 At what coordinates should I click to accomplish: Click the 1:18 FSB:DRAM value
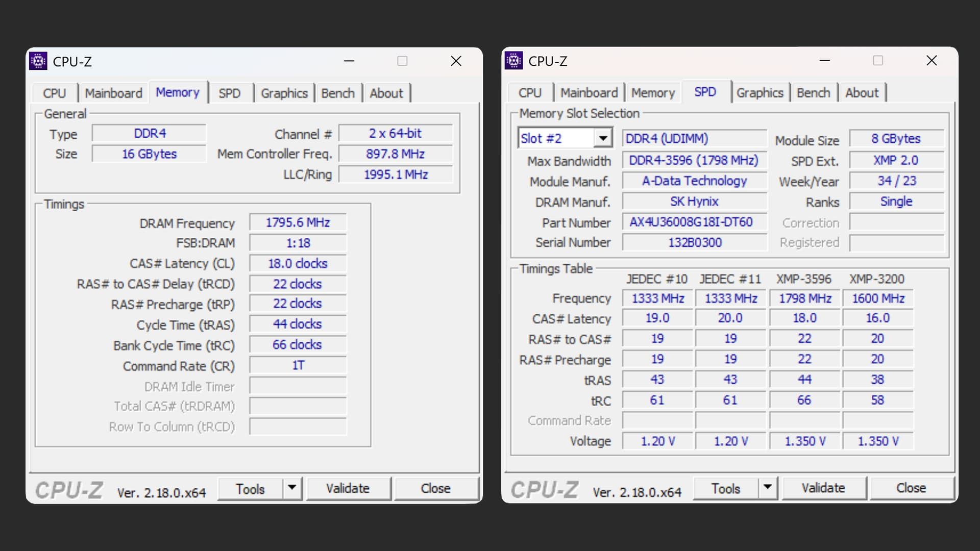point(298,243)
